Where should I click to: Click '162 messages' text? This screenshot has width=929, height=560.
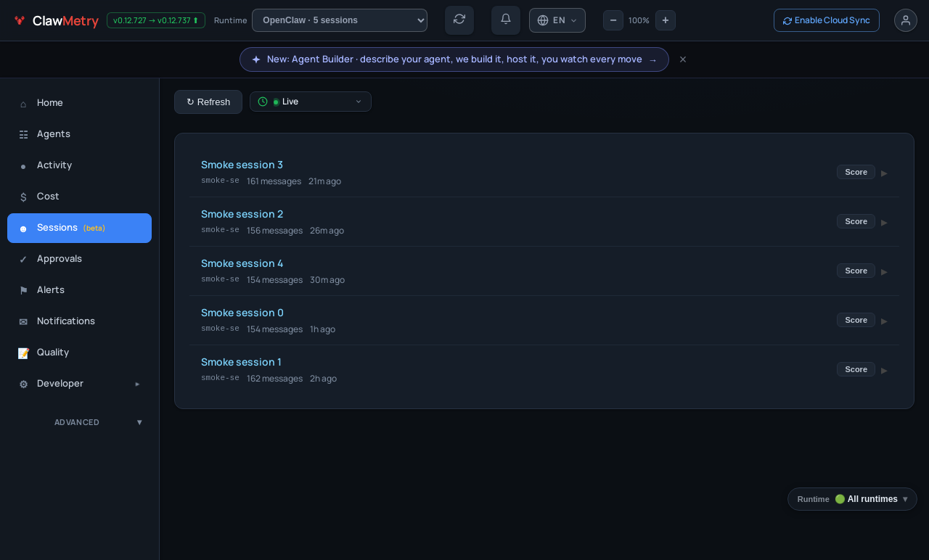tap(274, 379)
